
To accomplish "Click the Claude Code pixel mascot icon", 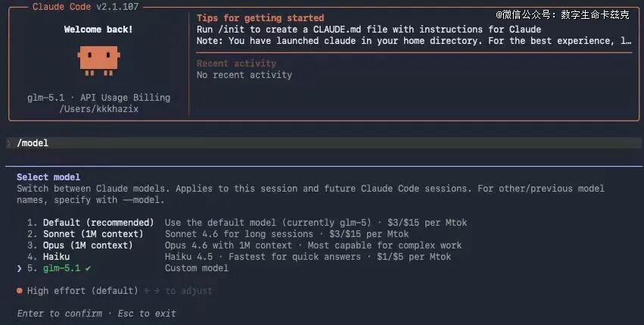I will click(x=98, y=61).
